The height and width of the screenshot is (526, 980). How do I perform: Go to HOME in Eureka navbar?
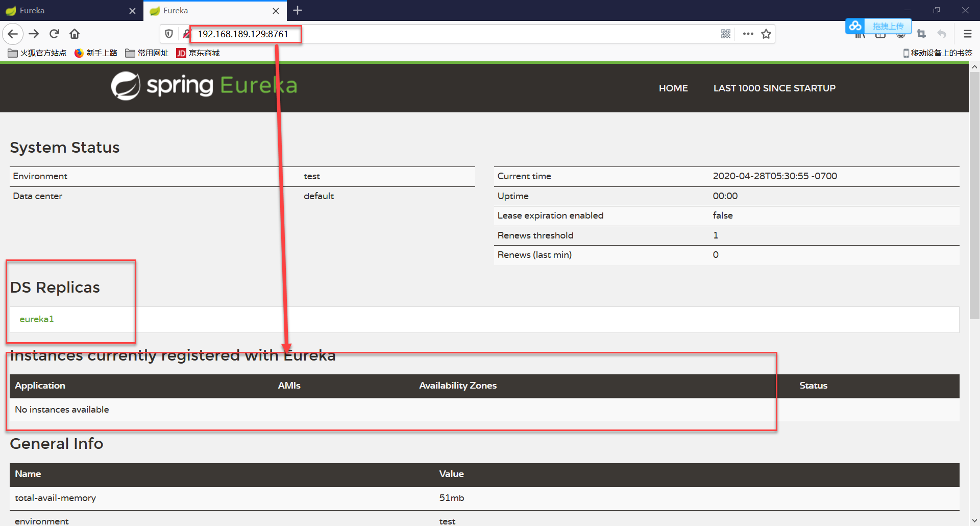tap(673, 88)
